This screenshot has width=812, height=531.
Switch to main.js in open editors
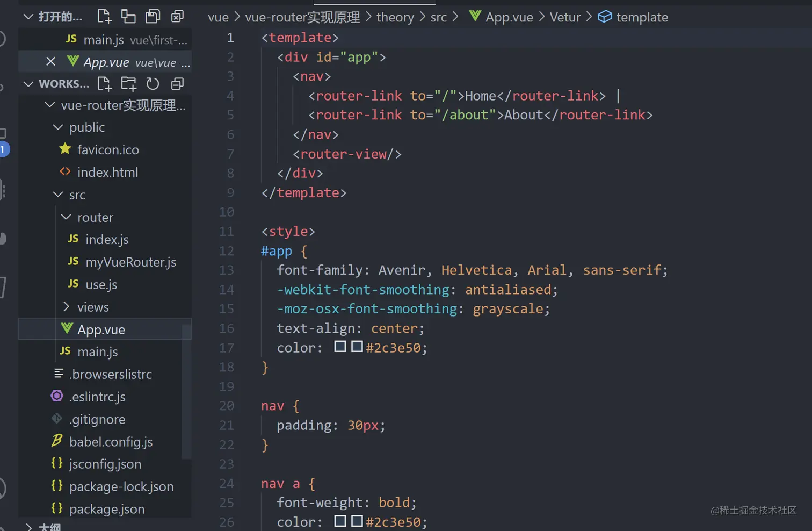point(105,39)
